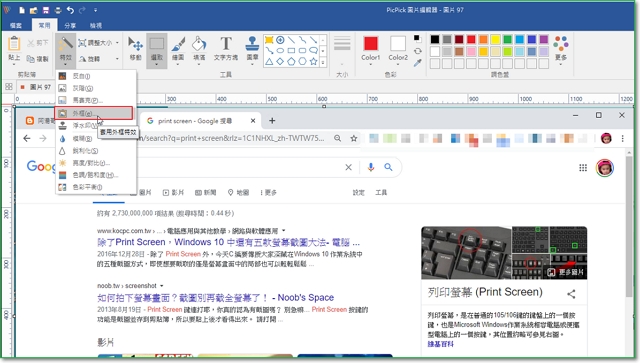Viewport: 640px width, 363px height.
Task: Click the bookmark star in captured address bar
Action: (x=354, y=138)
